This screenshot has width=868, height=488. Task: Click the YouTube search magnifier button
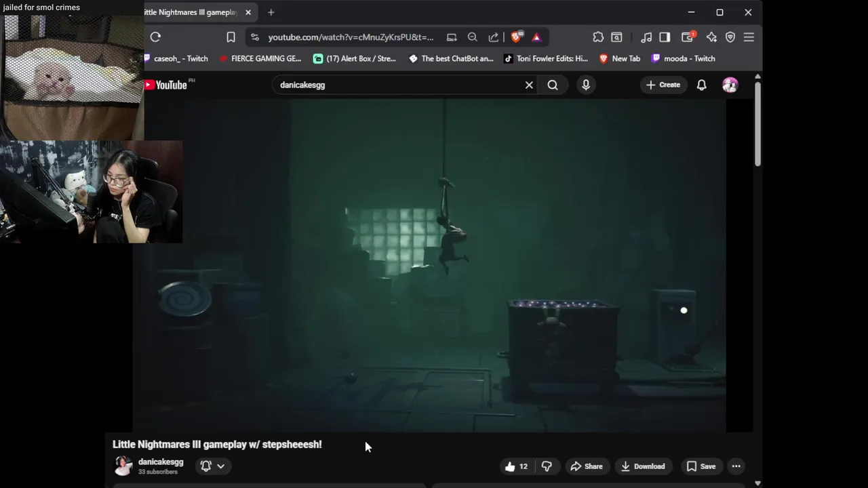[x=553, y=85]
